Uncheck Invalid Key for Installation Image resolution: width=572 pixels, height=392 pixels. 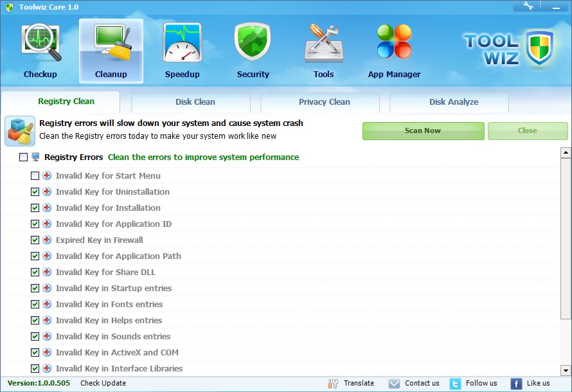coord(35,208)
